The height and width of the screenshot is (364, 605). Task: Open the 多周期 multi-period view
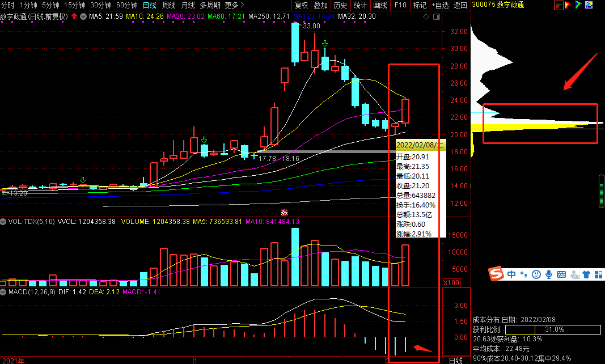210,5
